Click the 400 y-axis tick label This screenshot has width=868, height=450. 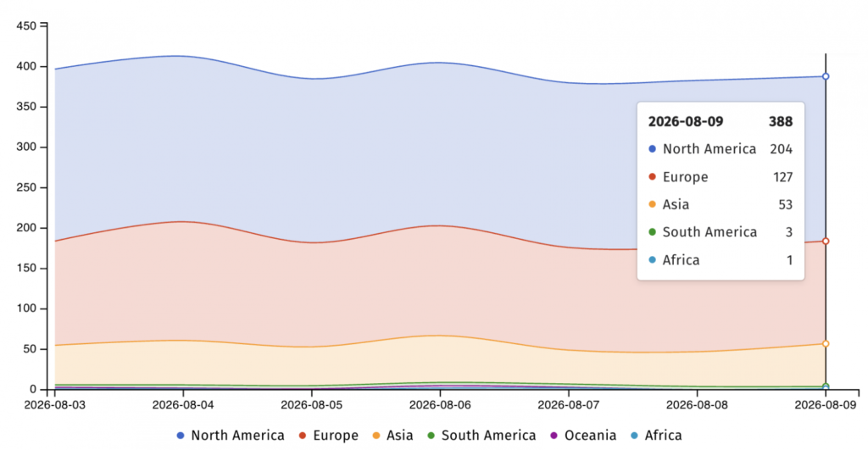click(x=26, y=66)
